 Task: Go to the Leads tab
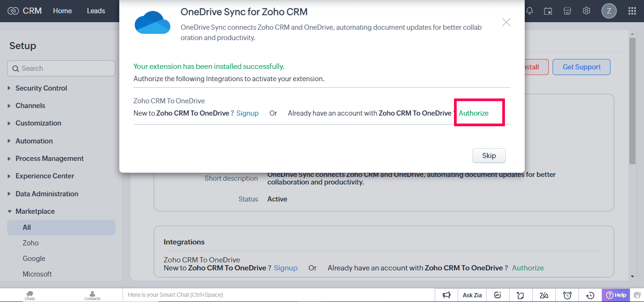[96, 11]
